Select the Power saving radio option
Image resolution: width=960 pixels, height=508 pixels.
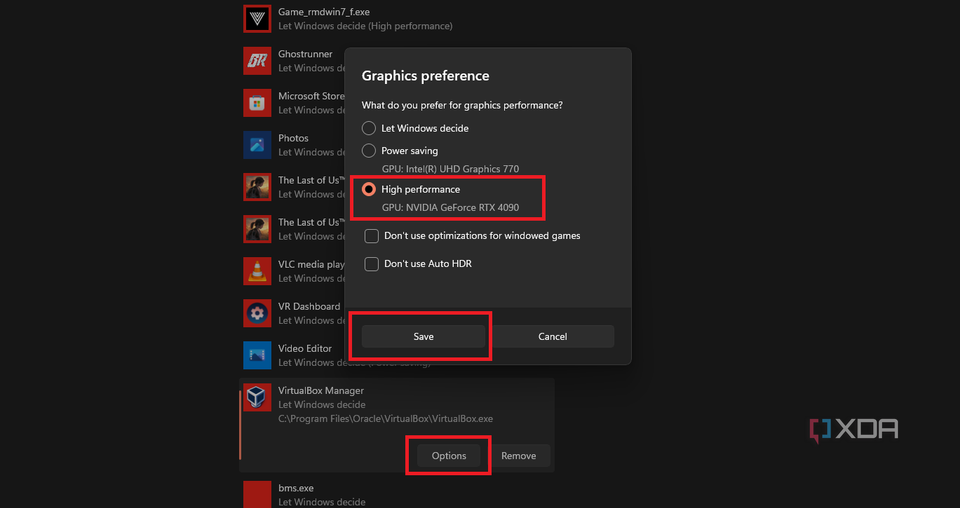[x=369, y=151]
